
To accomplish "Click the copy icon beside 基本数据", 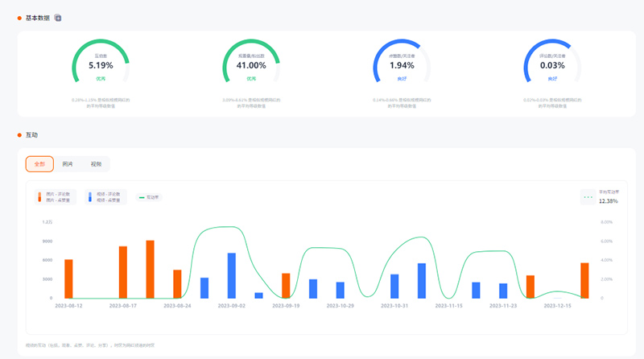I will coord(58,18).
